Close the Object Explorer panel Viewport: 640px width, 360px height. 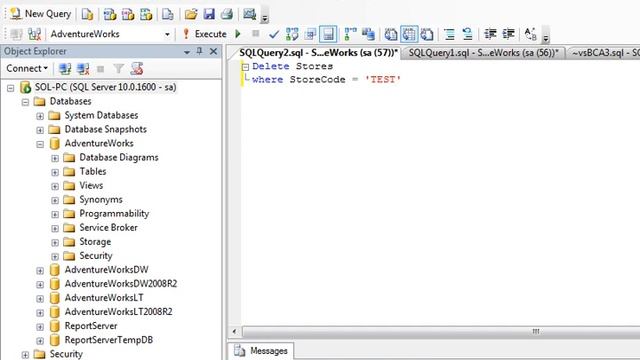[x=213, y=51]
